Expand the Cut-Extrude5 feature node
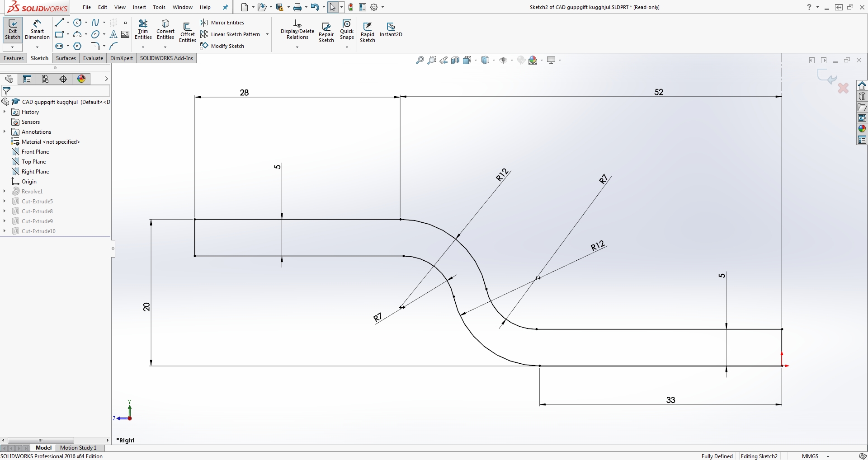This screenshot has height=460, width=868. click(x=5, y=201)
